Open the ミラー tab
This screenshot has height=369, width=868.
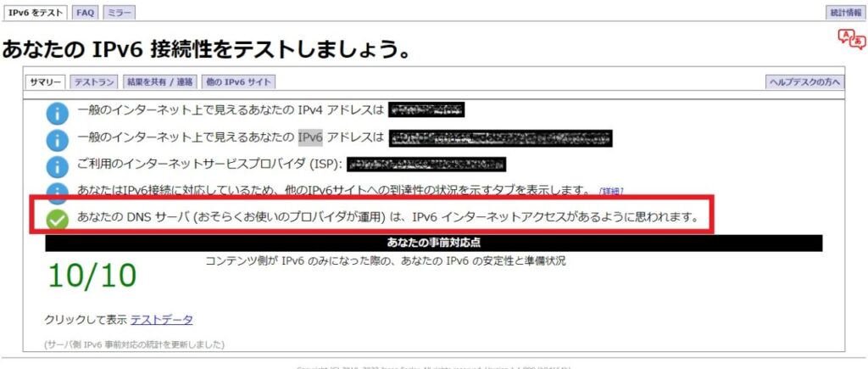coord(120,13)
